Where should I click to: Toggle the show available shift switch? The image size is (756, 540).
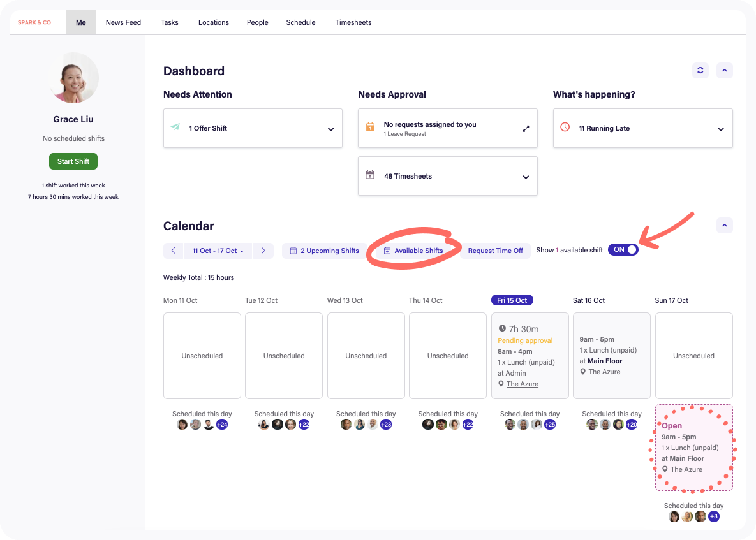pos(623,249)
